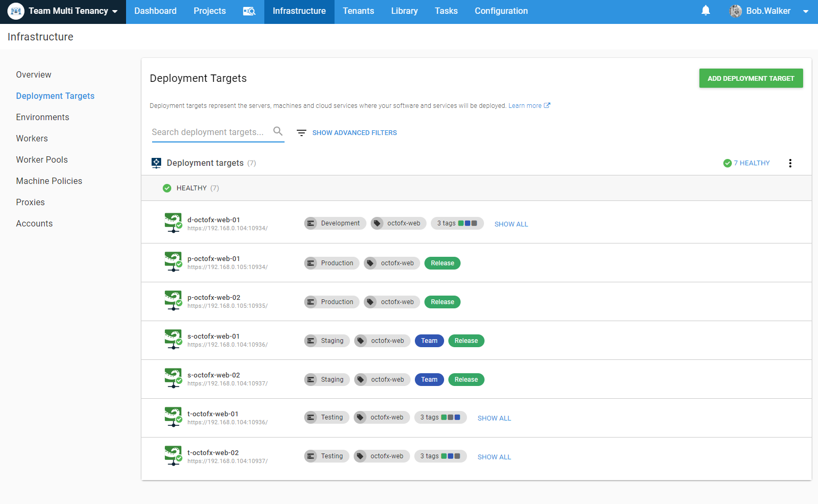
Task: Open the Tenants tab
Action: [358, 11]
